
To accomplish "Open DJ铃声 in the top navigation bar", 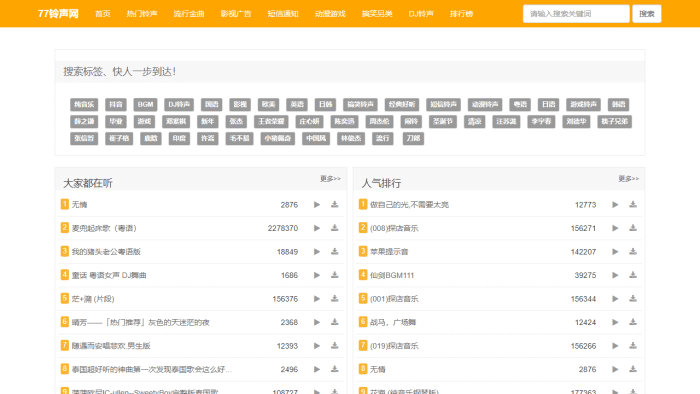I will click(x=421, y=14).
